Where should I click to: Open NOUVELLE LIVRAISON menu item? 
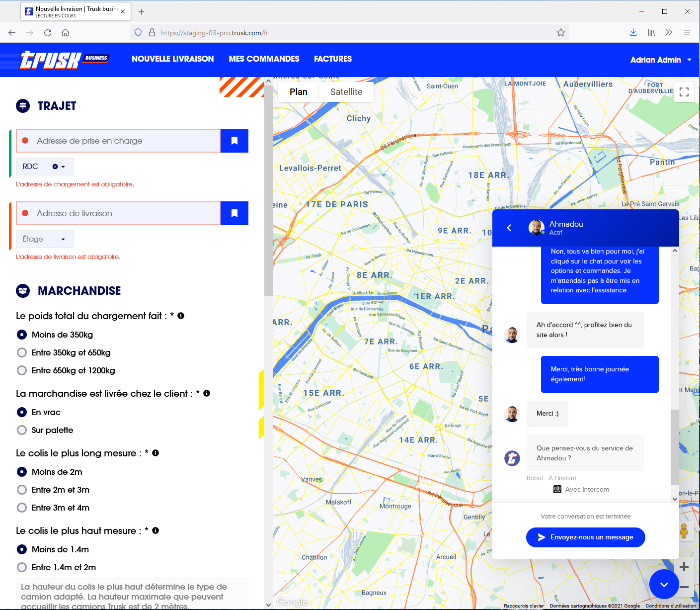(x=173, y=59)
